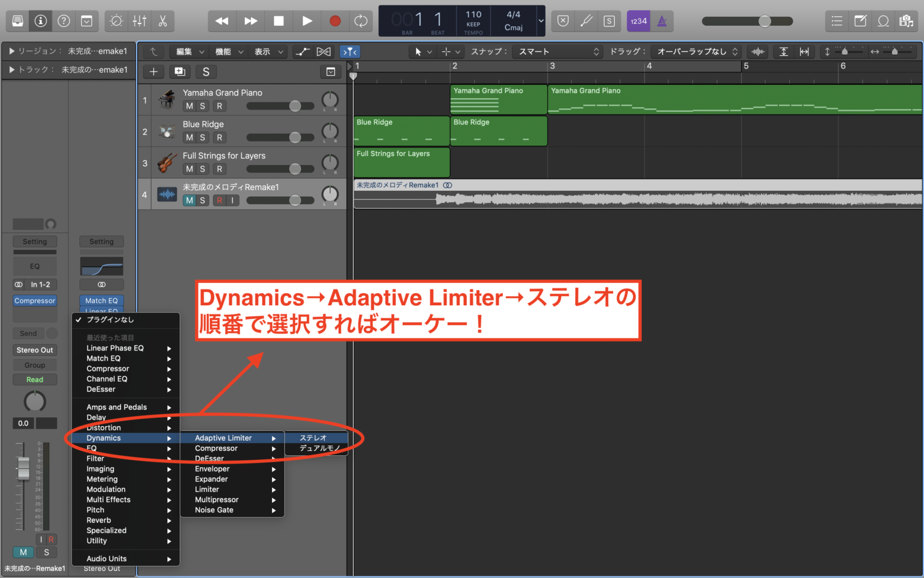Open the オーバーラップなし drag mode dropdown

tap(695, 51)
